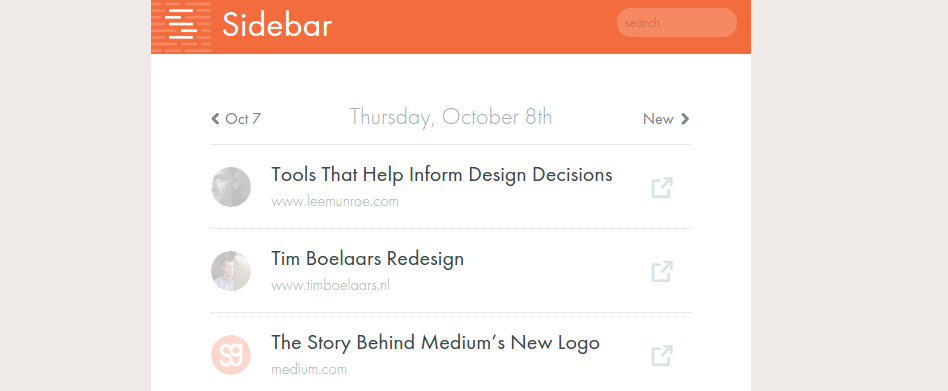Open The Story Behind Medium's New Logo

[x=435, y=343]
